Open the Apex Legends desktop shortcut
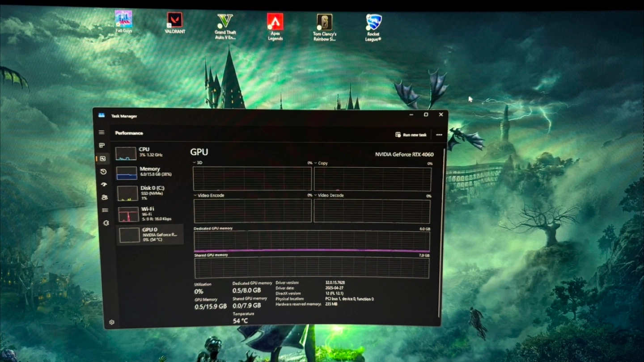This screenshot has width=644, height=362. [275, 27]
